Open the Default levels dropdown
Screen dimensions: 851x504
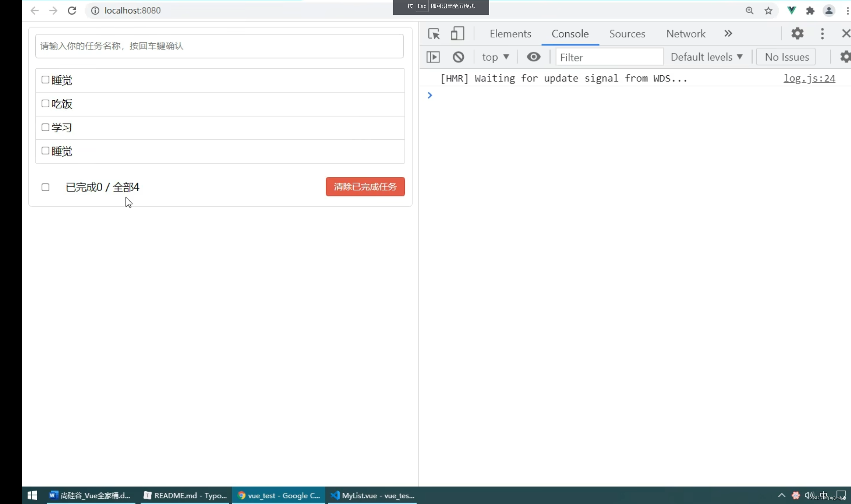(x=706, y=57)
